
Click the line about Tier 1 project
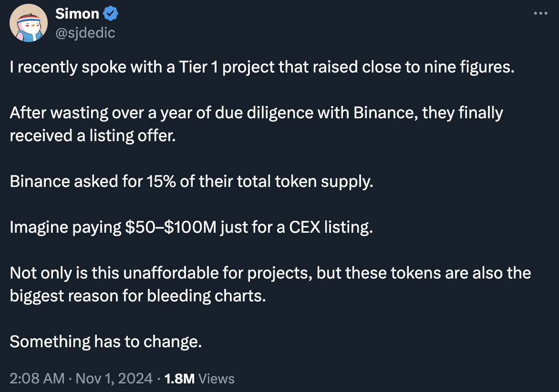262,67
